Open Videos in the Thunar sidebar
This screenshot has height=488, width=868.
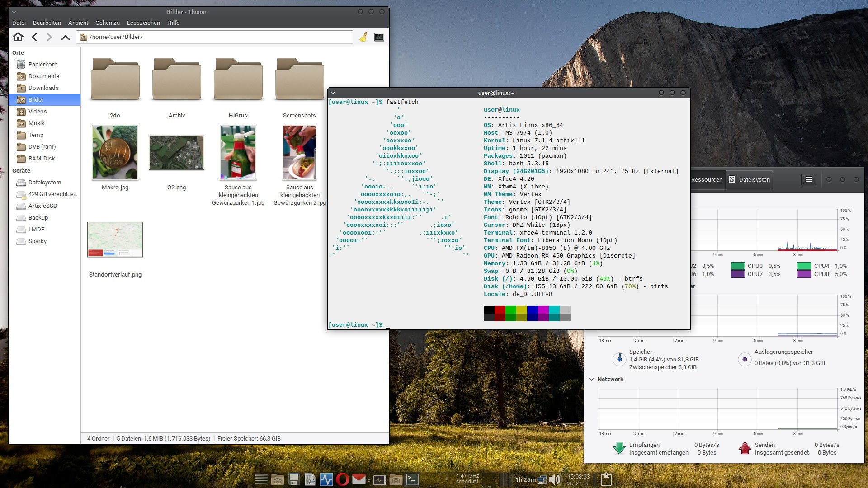44,112
